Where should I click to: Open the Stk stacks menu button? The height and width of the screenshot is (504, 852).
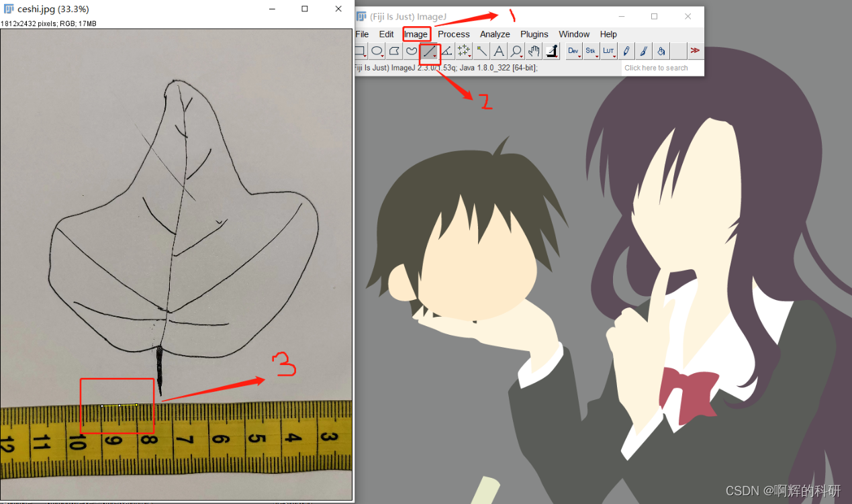tap(591, 51)
